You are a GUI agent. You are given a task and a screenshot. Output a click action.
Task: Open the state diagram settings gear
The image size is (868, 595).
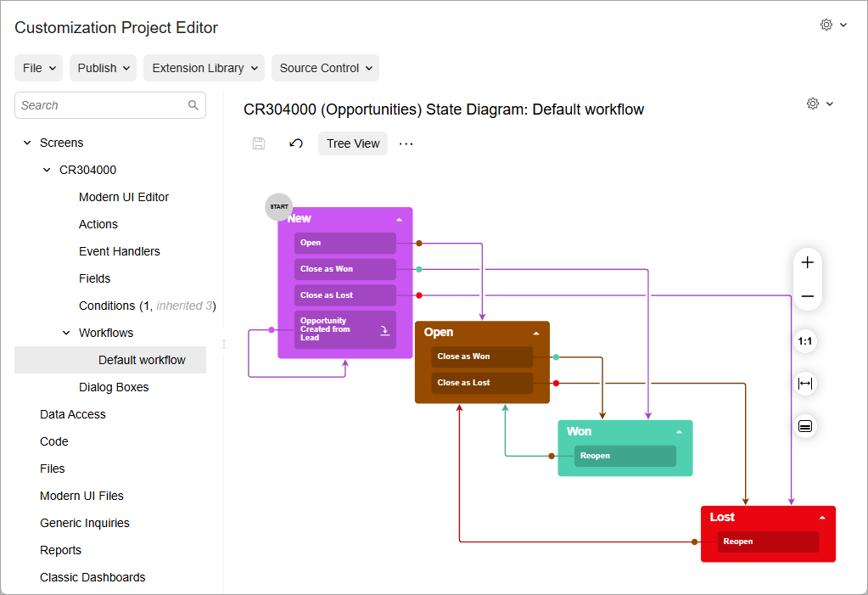coord(813,104)
